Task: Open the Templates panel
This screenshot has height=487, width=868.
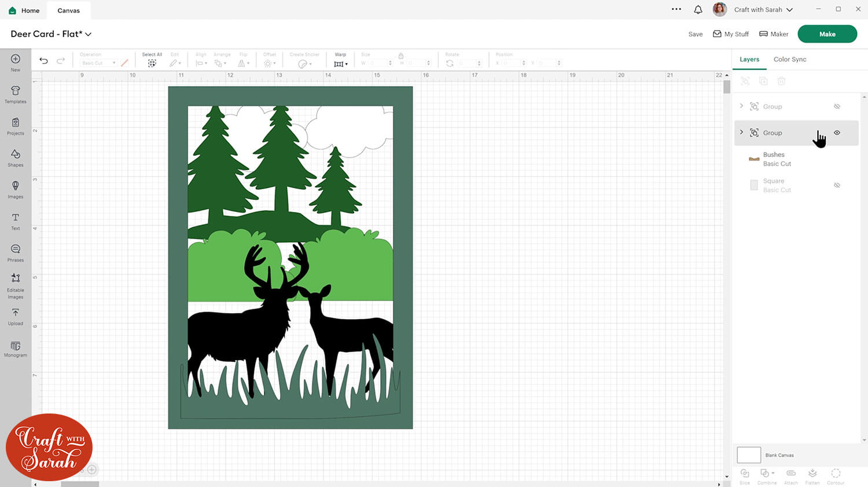Action: [x=16, y=94]
